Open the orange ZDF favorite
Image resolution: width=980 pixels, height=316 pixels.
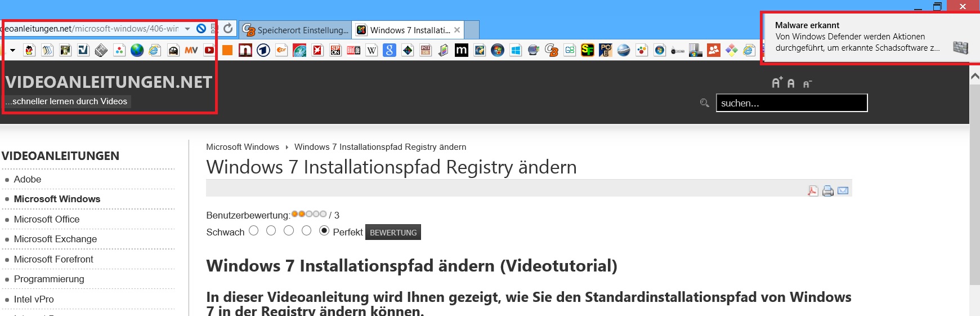tap(281, 50)
